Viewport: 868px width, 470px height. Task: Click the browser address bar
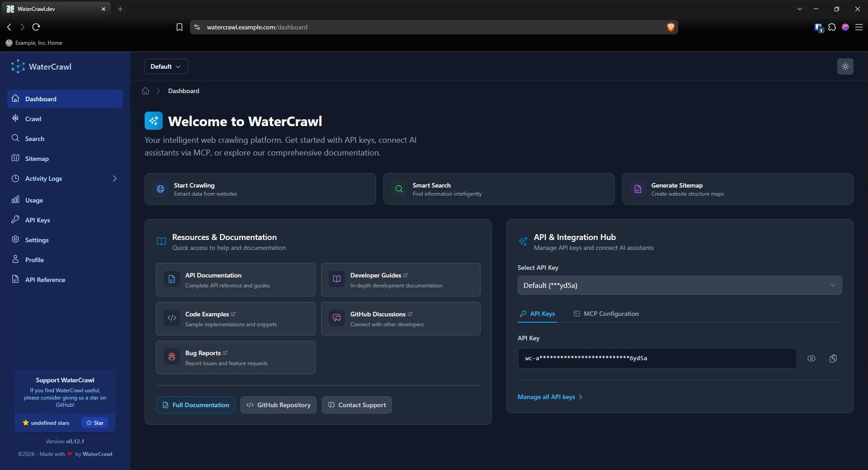point(434,27)
